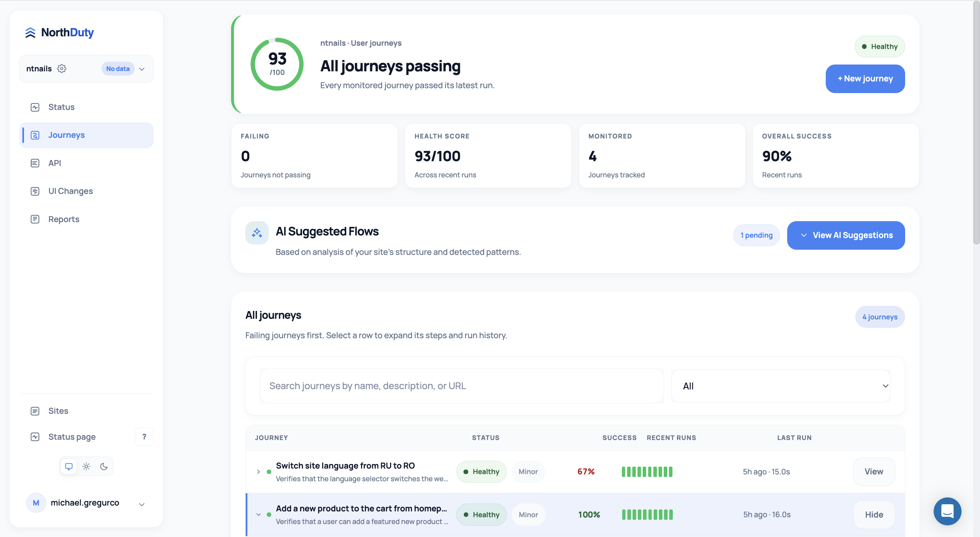Click the 1 pending badge

pyautogui.click(x=756, y=235)
